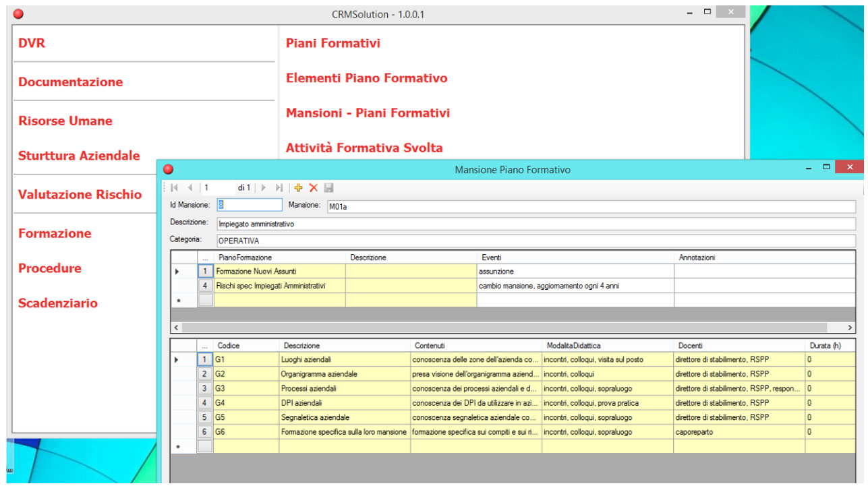Click the row button for the G6 row
868x490 pixels.
point(206,432)
